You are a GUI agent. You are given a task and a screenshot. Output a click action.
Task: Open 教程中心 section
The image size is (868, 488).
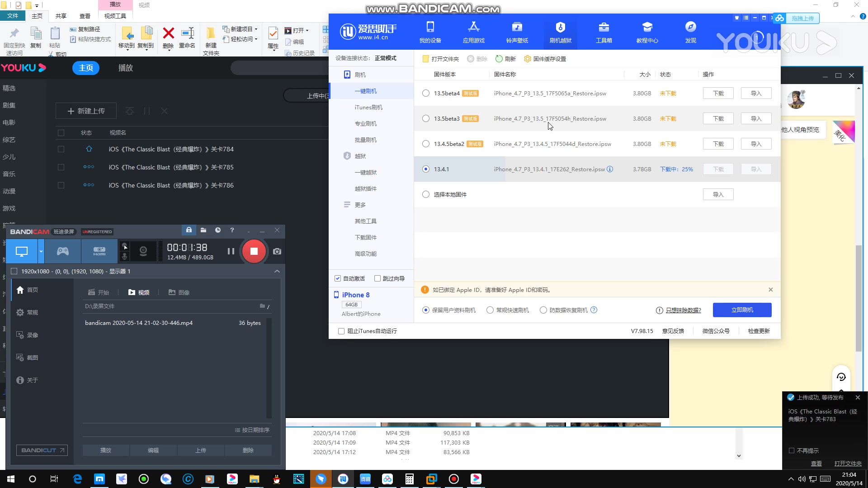pos(647,32)
